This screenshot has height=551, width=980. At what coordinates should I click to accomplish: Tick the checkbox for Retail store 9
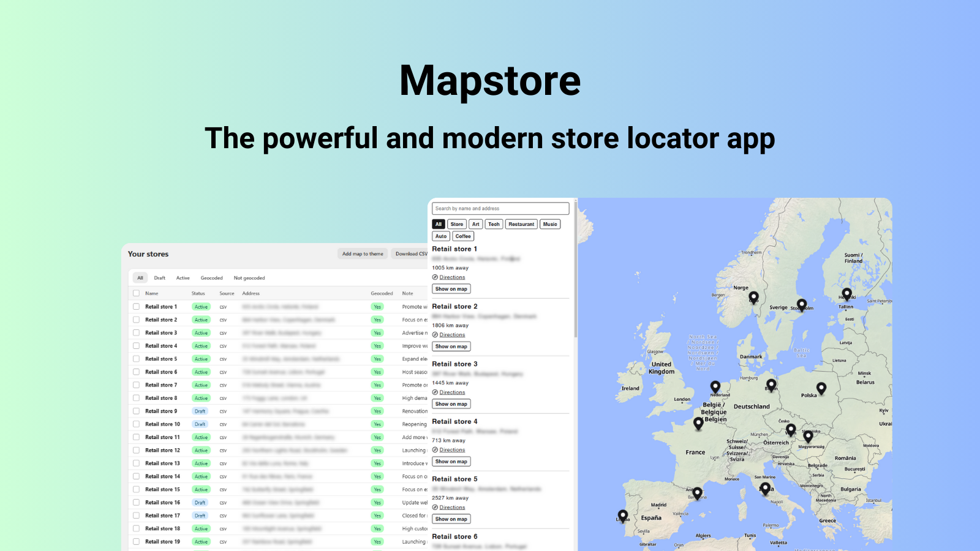click(x=136, y=411)
